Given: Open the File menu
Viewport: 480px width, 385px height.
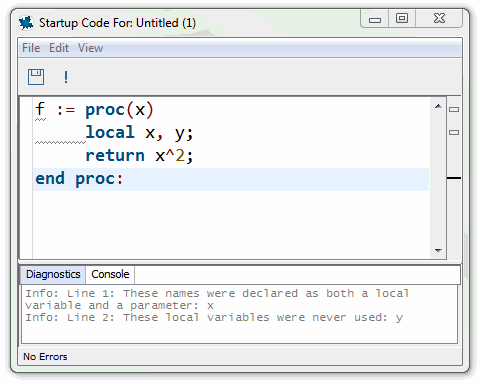Looking at the screenshot, I should click(31, 48).
